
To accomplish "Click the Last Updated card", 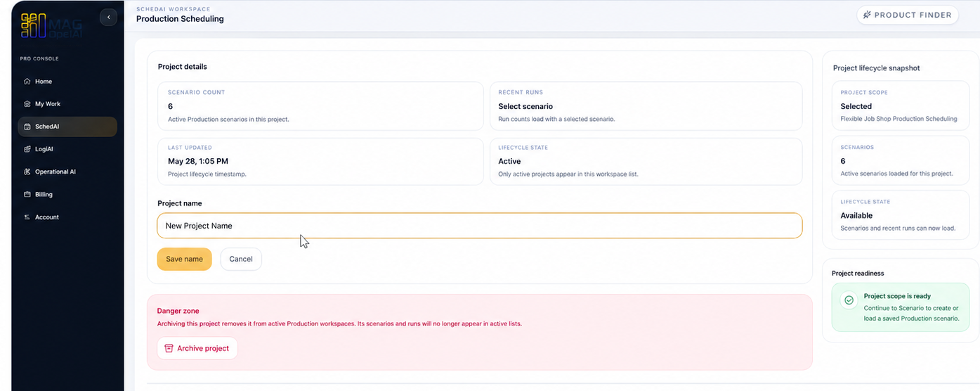I will (320, 161).
